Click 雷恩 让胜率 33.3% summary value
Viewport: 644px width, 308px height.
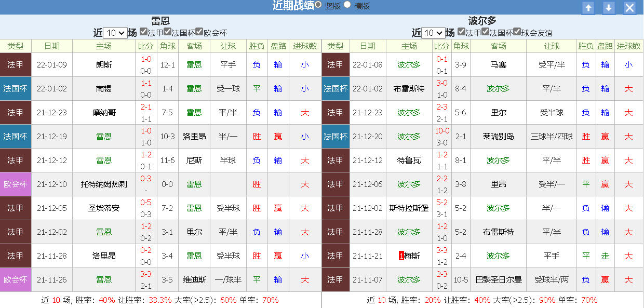(x=160, y=300)
